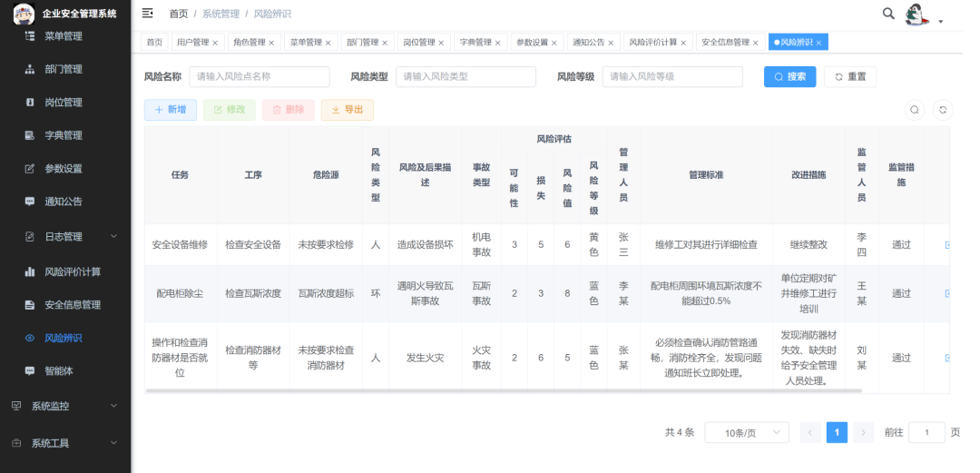
Task: Close the active 风险辨识 tab
Action: click(818, 44)
